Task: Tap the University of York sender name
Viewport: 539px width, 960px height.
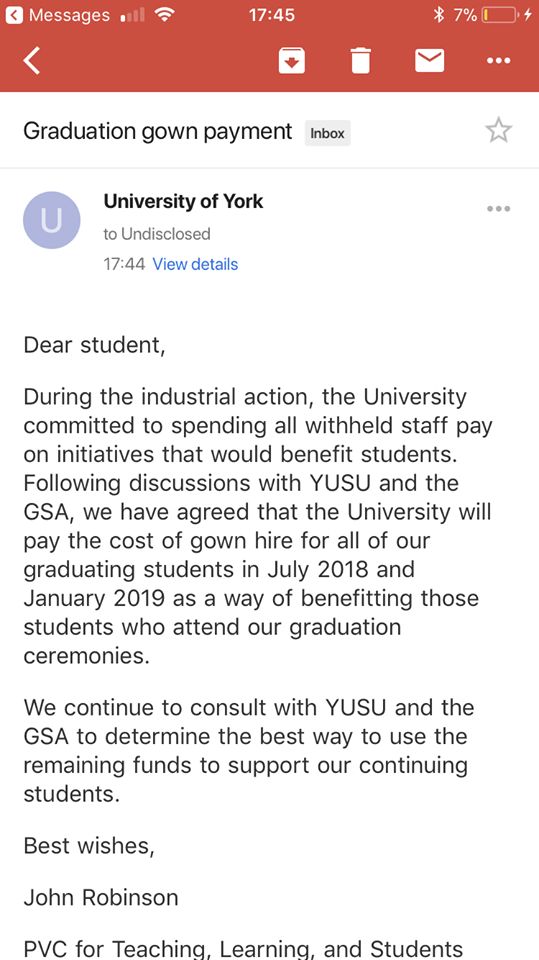Action: tap(183, 201)
